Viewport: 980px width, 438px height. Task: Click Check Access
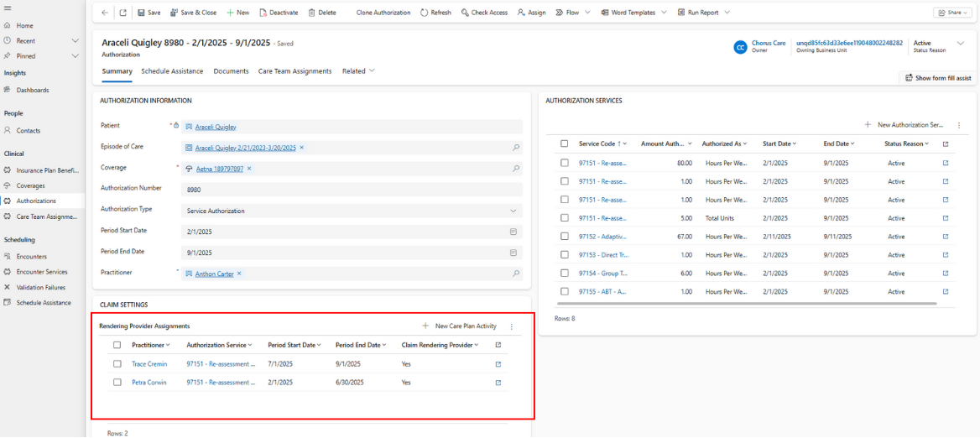coord(484,13)
